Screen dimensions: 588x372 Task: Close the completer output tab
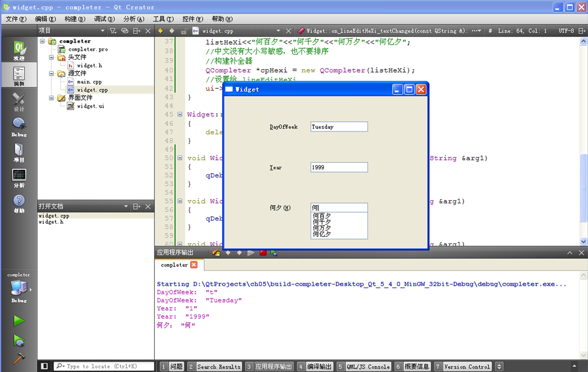(x=194, y=264)
